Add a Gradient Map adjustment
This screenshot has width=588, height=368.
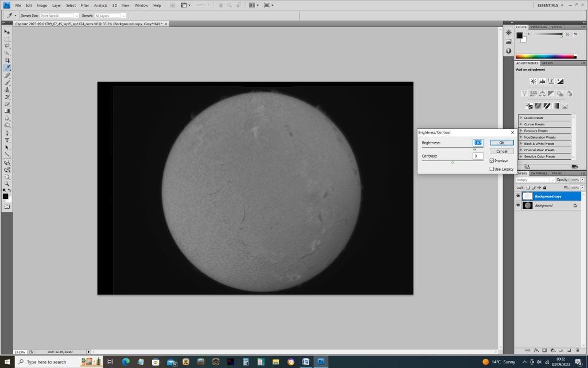point(556,106)
